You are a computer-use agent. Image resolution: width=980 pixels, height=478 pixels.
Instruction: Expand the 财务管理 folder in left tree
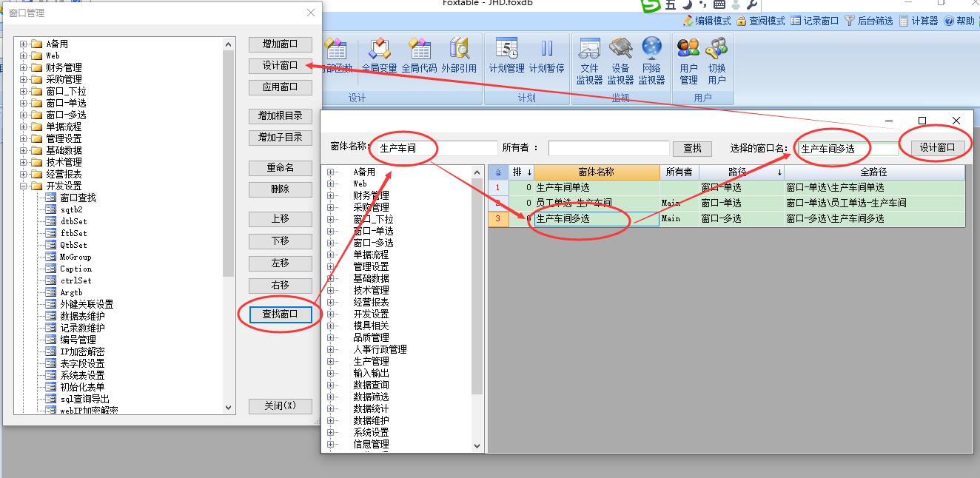coord(24,67)
